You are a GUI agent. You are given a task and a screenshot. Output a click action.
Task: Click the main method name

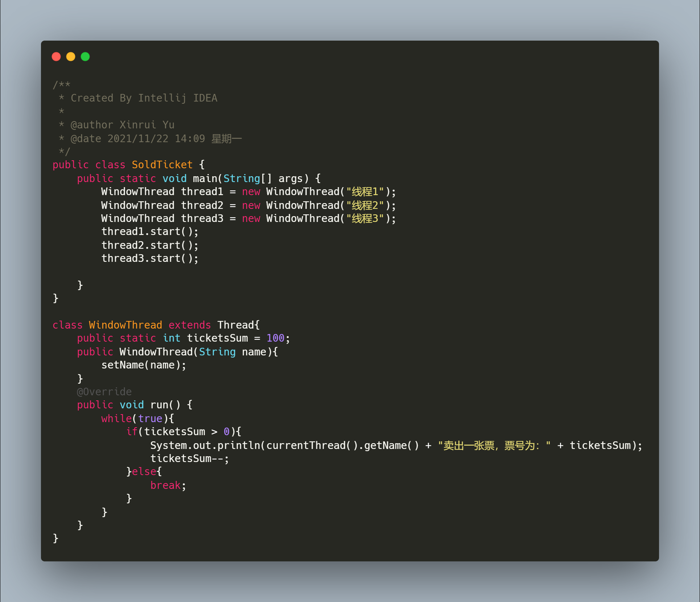[205, 178]
